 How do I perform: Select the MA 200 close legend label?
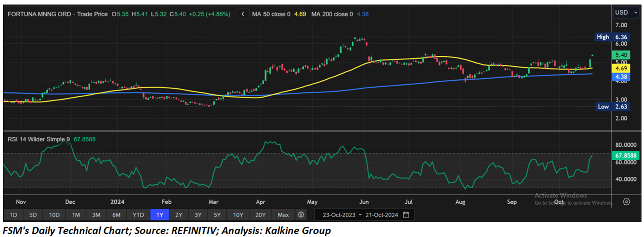[x=332, y=14]
